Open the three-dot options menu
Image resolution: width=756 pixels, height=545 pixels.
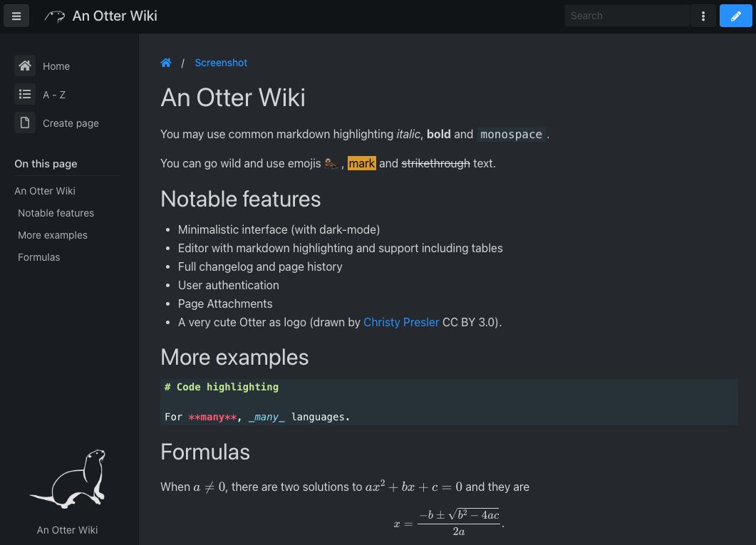(x=703, y=16)
